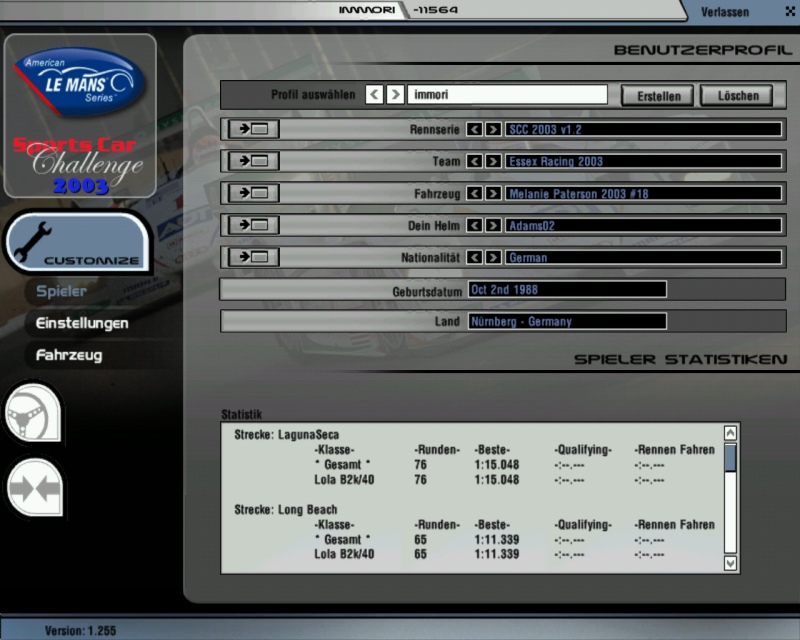Click the arrow button beside Nationalität row
The image size is (800, 640).
pos(253,258)
